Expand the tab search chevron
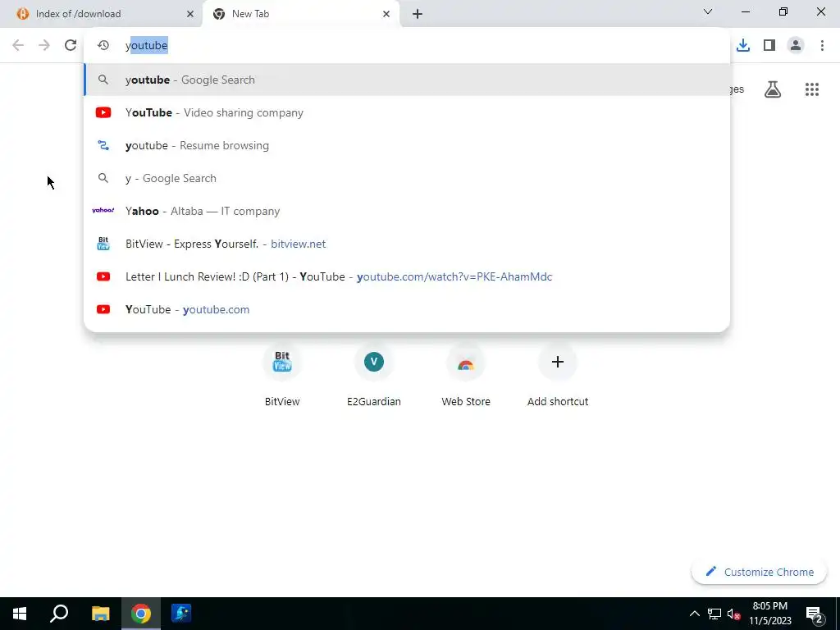Viewport: 840px width, 630px height. [708, 11]
